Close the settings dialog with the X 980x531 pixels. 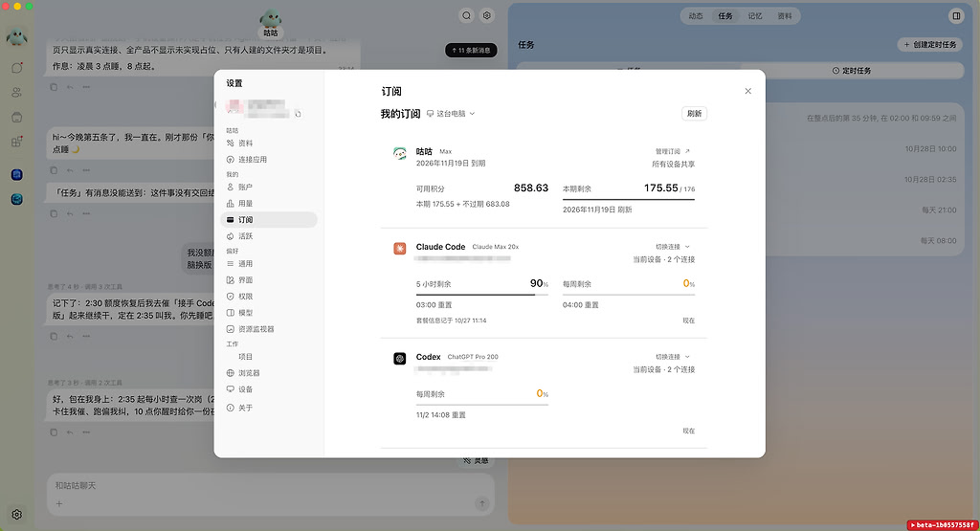coord(748,91)
